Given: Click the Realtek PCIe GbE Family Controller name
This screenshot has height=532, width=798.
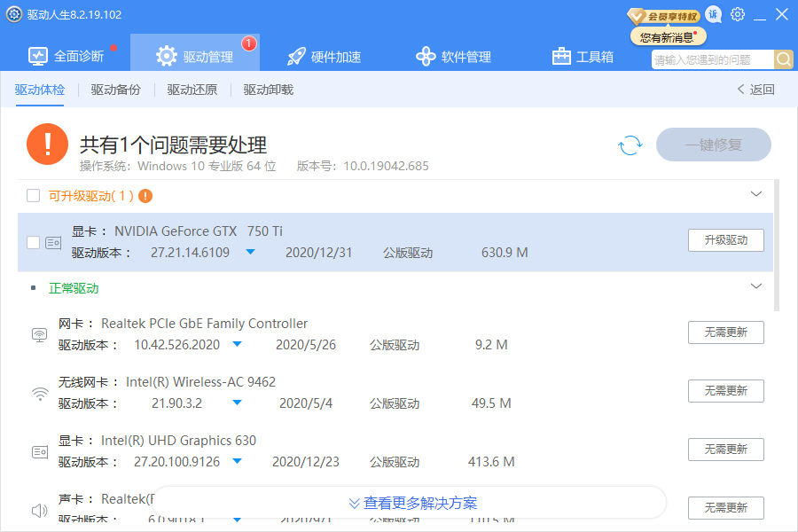Looking at the screenshot, I should tap(205, 324).
